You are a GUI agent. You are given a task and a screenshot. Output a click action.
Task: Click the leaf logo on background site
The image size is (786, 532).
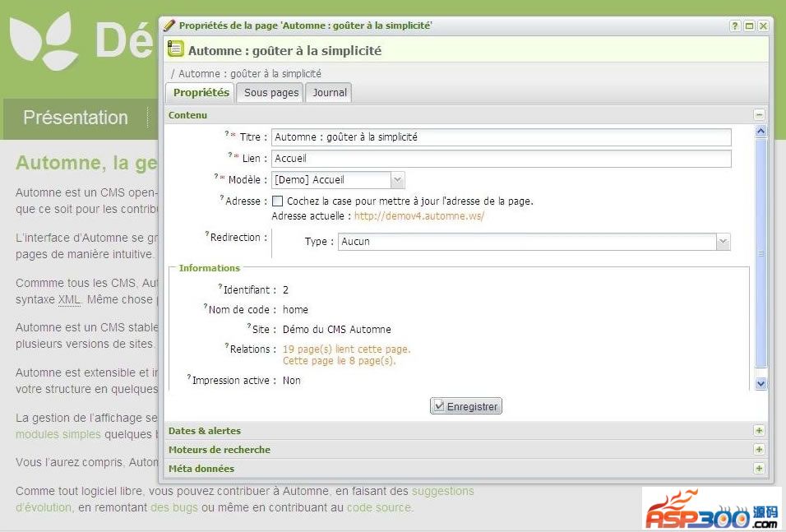click(x=44, y=40)
